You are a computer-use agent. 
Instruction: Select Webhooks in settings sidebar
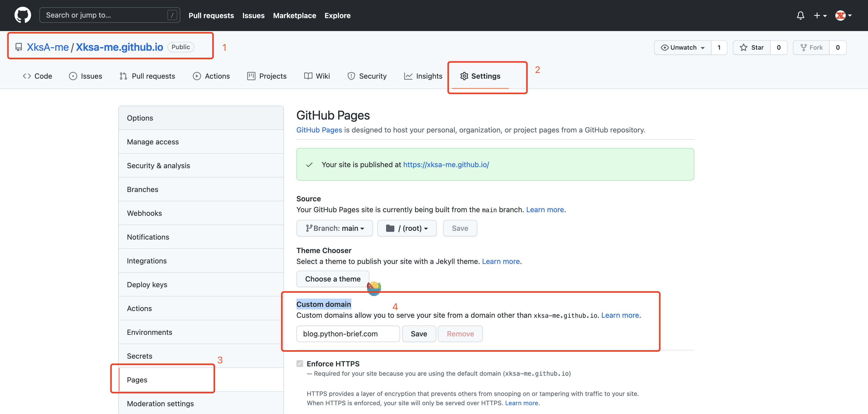(144, 213)
